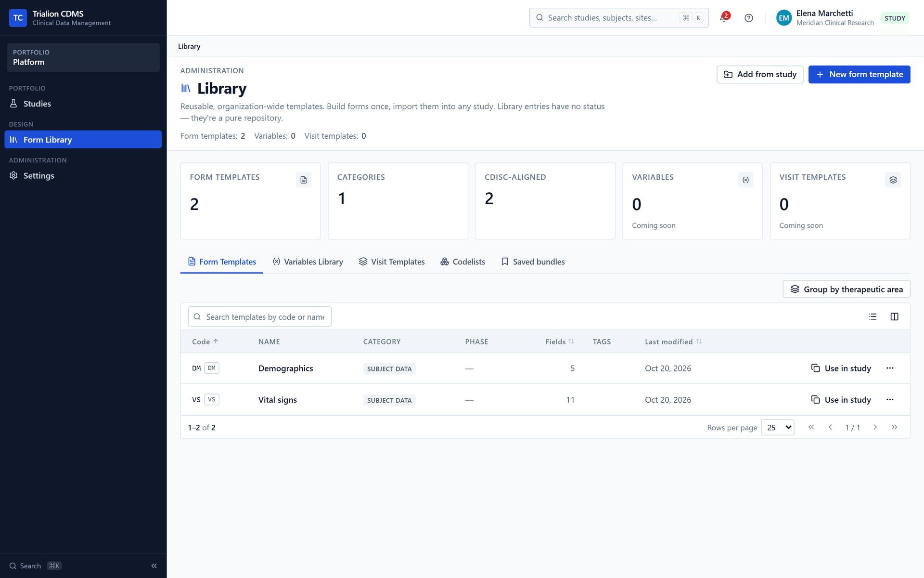The image size is (924, 578).
Task: Open Settings in the sidebar
Action: click(83, 176)
